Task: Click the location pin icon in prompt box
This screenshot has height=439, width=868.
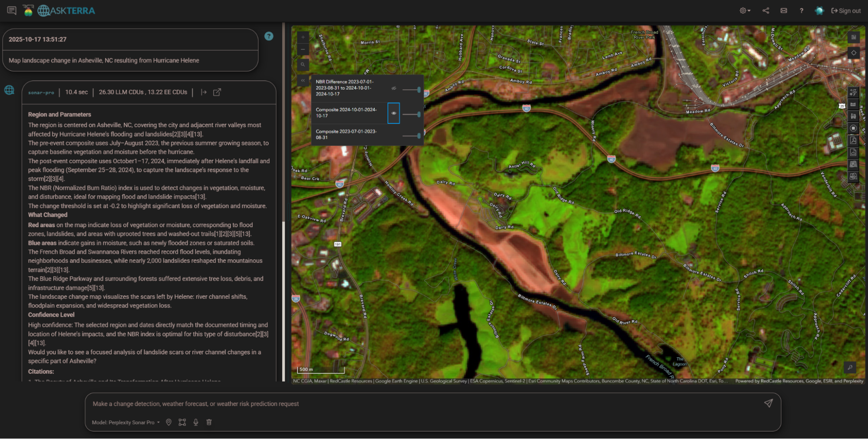Action: tap(168, 422)
